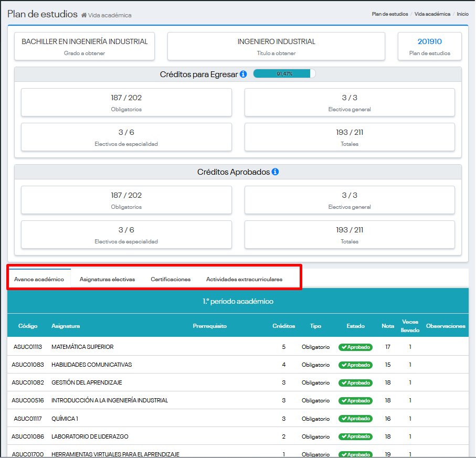The height and width of the screenshot is (458, 476).
Task: Click the 91.47% credits progress bar
Action: coord(284,74)
